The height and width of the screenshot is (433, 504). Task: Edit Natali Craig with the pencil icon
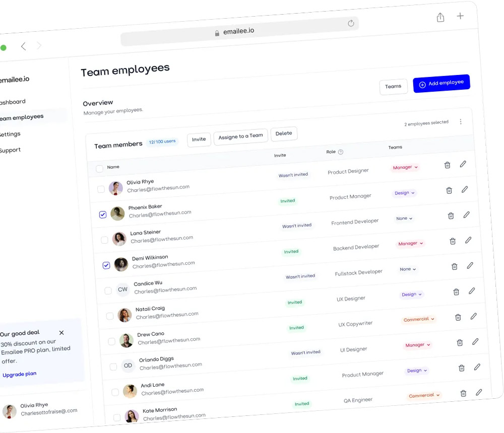click(x=472, y=291)
